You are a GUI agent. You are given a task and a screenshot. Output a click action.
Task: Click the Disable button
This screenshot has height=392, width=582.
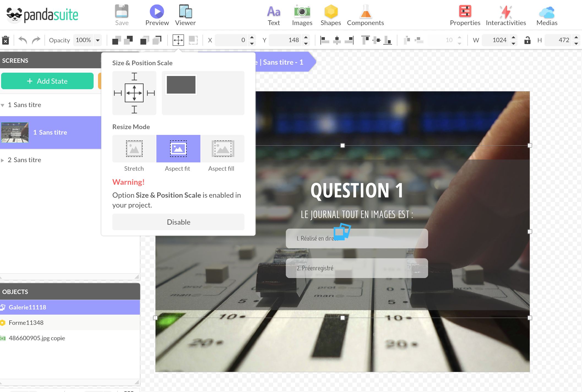click(178, 222)
